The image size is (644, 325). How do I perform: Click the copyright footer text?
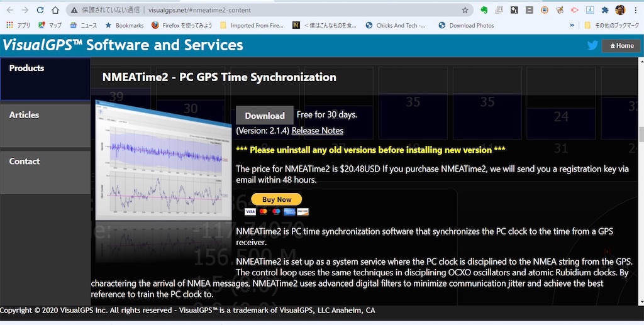187,311
